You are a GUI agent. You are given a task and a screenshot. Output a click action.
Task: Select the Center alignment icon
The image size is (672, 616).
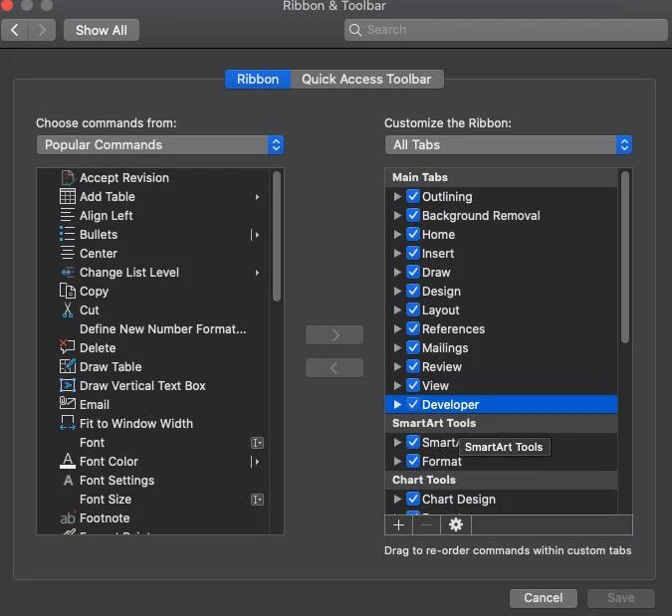point(68,253)
